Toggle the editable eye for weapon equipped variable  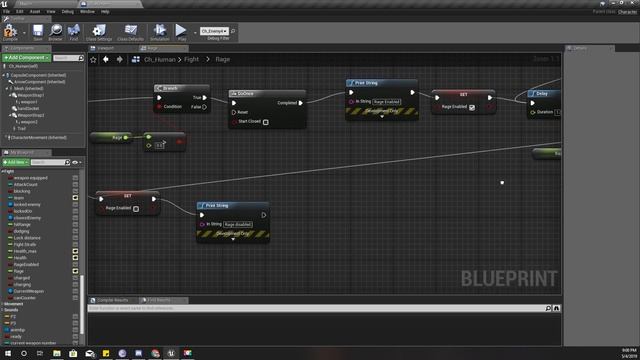pos(75,178)
